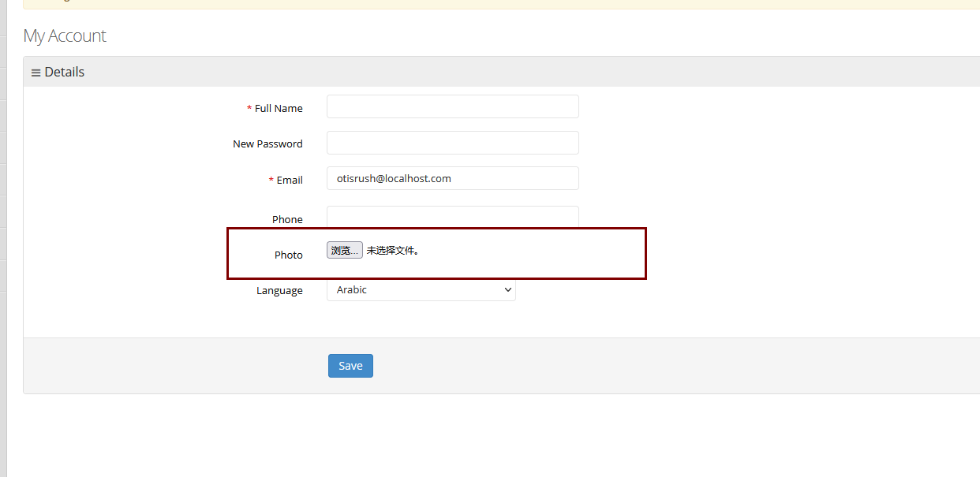The width and height of the screenshot is (980, 477).
Task: Click the My Account page heading
Action: point(65,35)
